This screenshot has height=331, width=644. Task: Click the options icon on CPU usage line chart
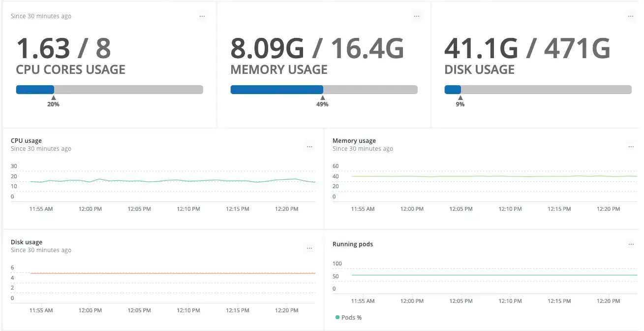[x=309, y=147]
